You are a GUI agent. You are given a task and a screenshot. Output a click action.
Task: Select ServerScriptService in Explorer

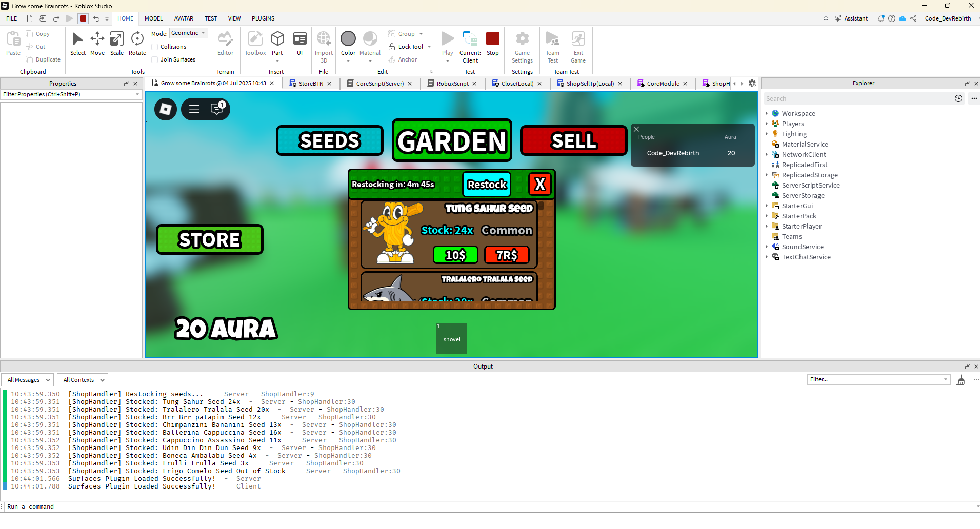(x=810, y=185)
